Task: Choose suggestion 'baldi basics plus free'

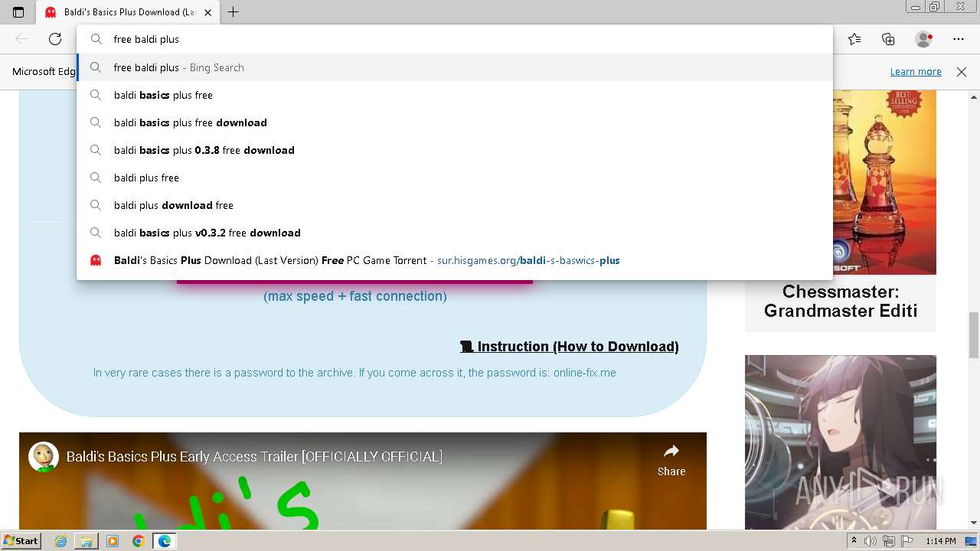Action: [455, 95]
